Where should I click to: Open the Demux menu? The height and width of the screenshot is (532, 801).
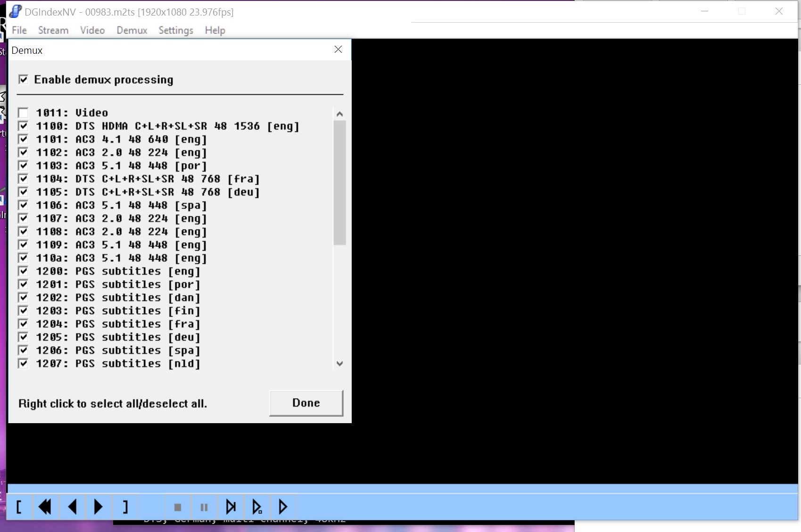tap(132, 30)
